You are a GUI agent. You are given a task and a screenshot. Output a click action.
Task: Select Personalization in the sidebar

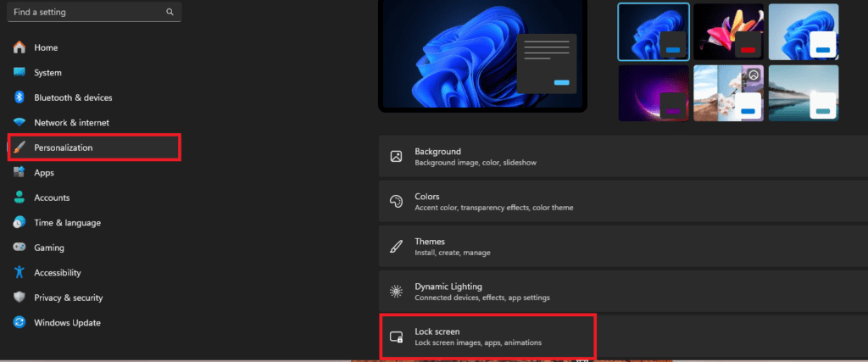pyautogui.click(x=94, y=148)
